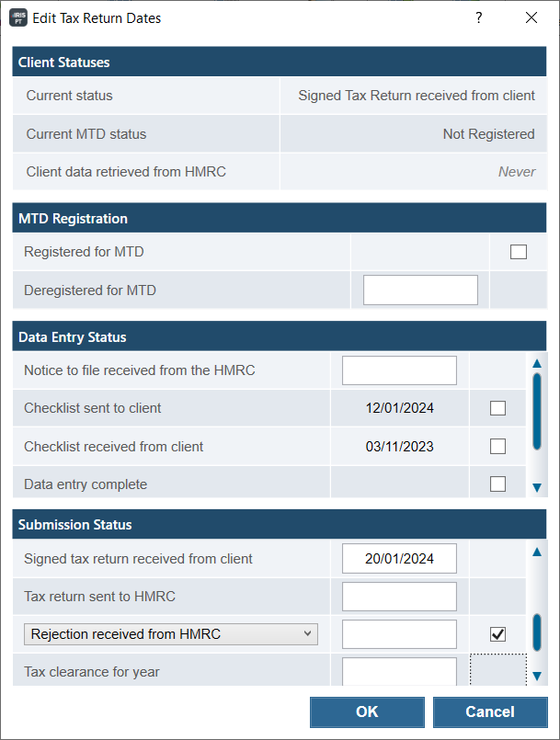560x740 pixels.
Task: Click the Submission Status scroll down arrow
Action: pyautogui.click(x=537, y=677)
